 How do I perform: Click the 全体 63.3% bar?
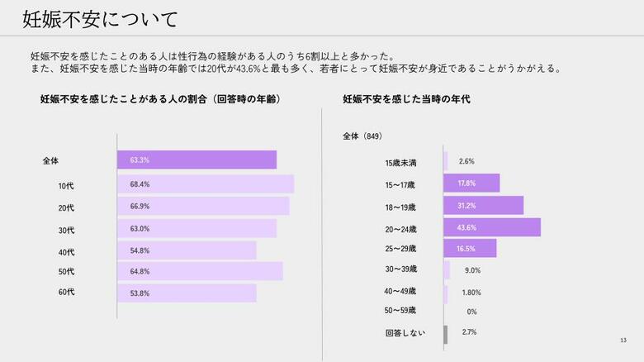197,160
